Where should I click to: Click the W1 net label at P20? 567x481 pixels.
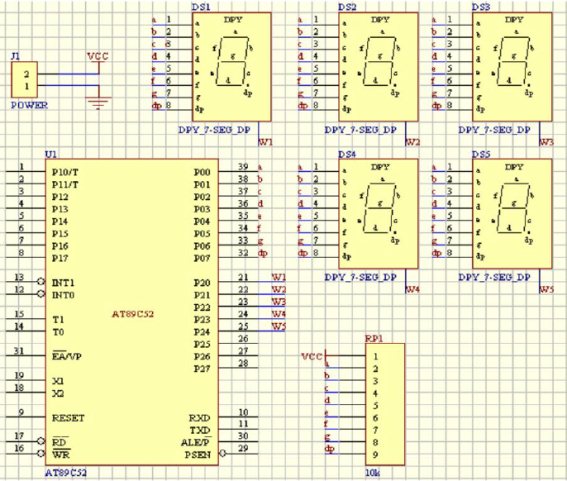pos(278,277)
